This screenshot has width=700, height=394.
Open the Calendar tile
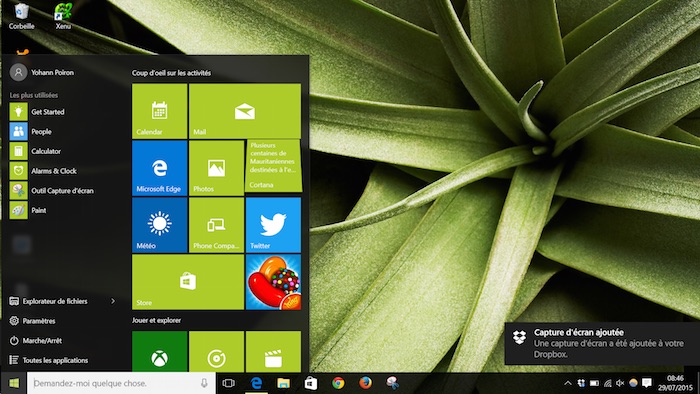(x=159, y=111)
